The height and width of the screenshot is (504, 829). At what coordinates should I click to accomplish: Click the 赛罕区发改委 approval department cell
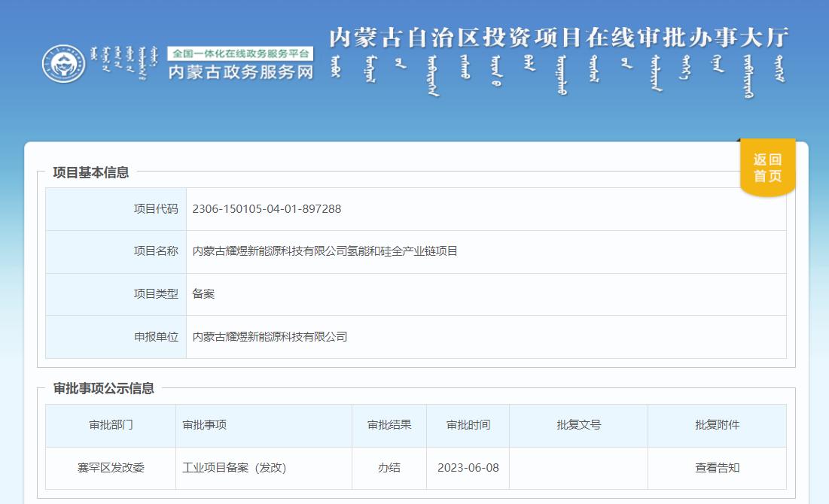(111, 467)
